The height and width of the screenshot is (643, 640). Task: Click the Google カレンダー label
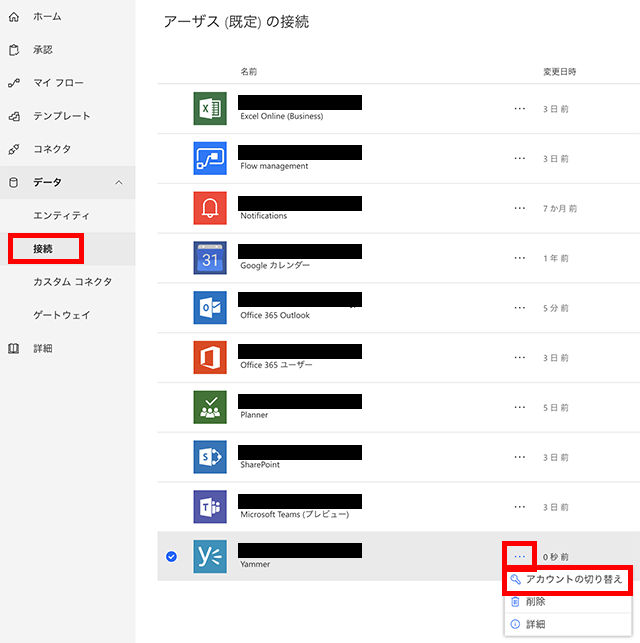[x=275, y=266]
